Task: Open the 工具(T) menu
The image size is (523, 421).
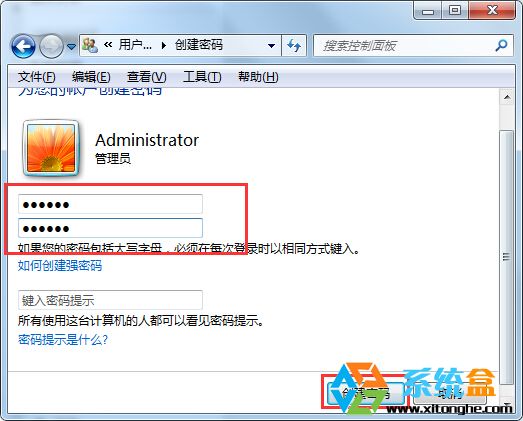Action: [202, 77]
